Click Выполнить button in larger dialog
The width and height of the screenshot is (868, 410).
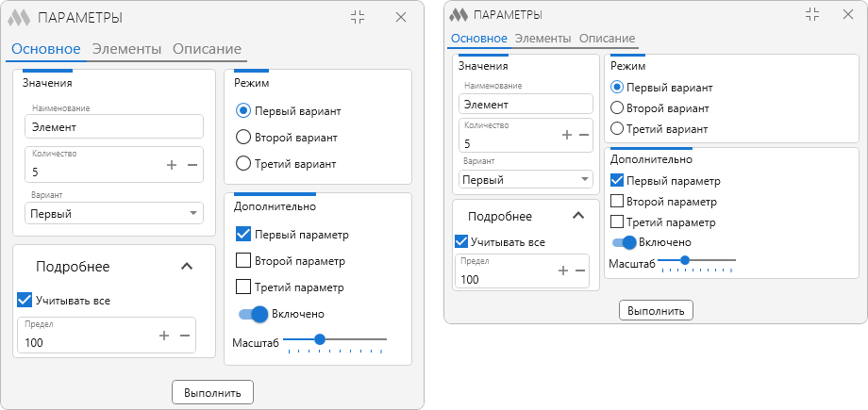[x=212, y=393]
